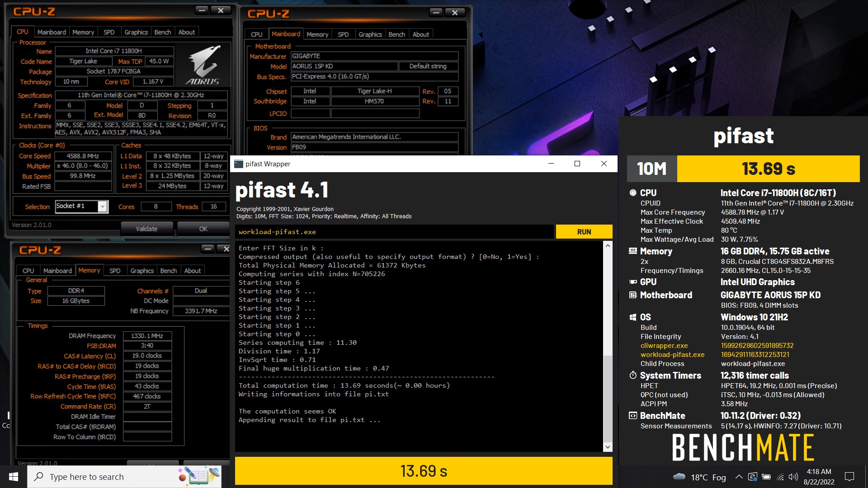Click Max TDP 45.0 W field
The height and width of the screenshot is (488, 868).
click(159, 61)
